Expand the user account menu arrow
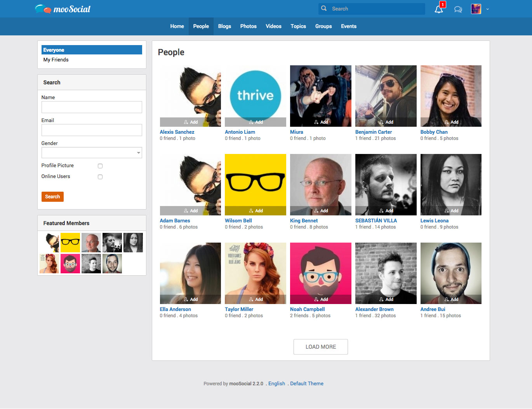532x409 pixels. click(x=488, y=9)
